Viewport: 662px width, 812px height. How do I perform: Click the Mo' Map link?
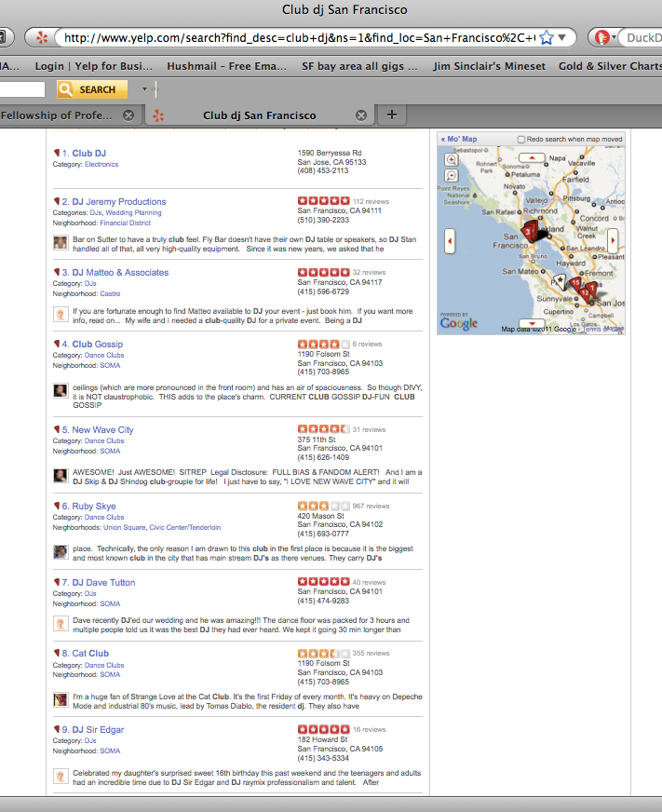[459, 140]
